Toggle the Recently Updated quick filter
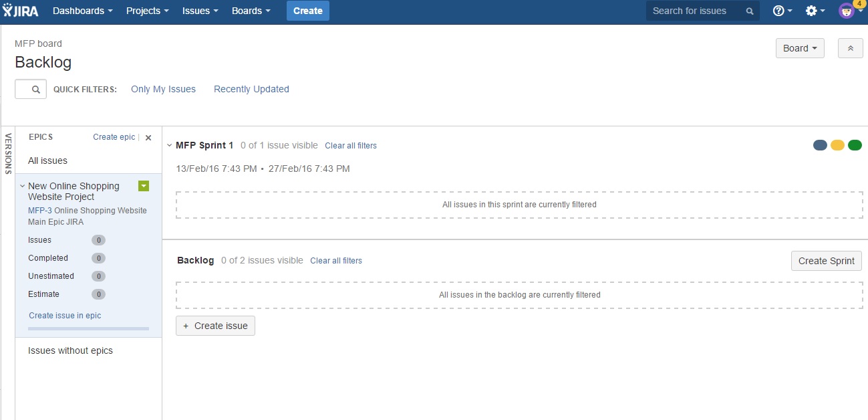This screenshot has width=868, height=420. point(251,88)
